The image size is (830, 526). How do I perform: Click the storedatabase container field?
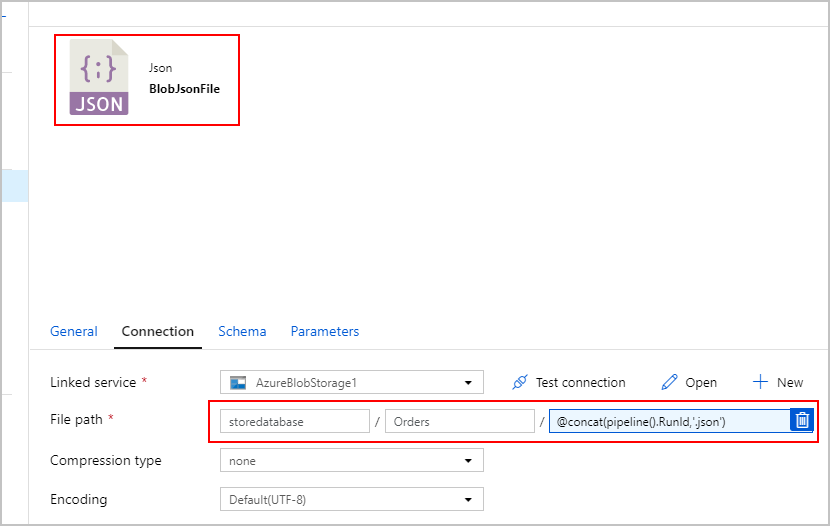click(295, 421)
